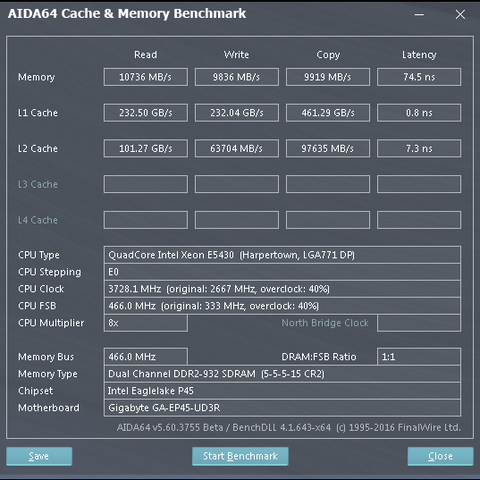480x480 pixels.
Task: Save the benchmark results
Action: coord(39,456)
